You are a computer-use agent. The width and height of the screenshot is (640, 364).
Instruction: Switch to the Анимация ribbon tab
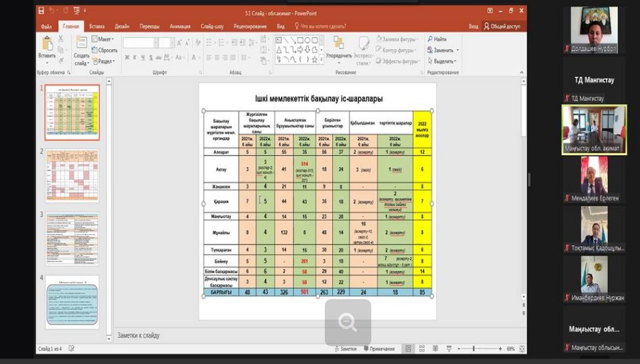pos(180,27)
